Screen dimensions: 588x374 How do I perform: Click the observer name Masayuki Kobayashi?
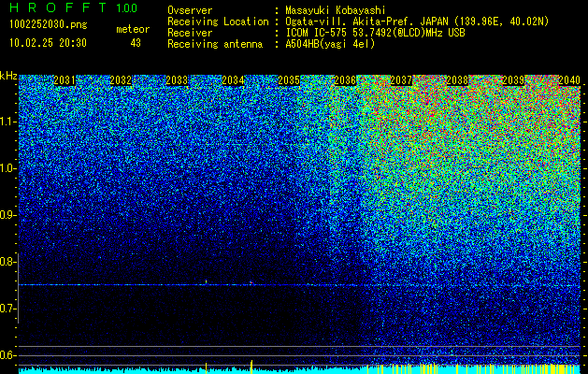pos(336,10)
